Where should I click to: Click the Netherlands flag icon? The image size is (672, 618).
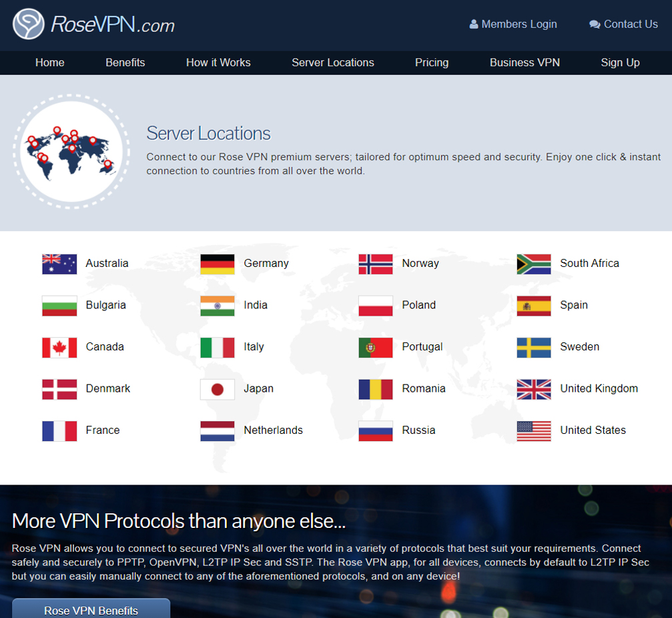coord(218,430)
